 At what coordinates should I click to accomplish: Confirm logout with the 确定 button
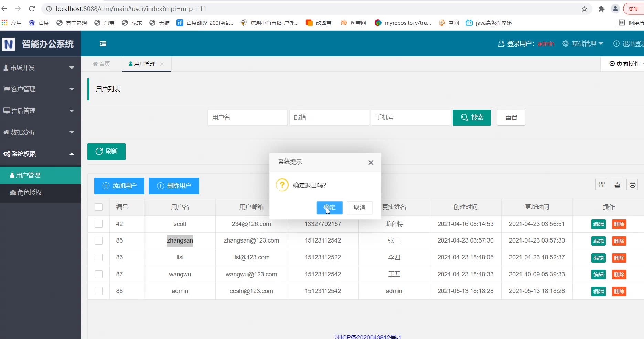coord(329,207)
